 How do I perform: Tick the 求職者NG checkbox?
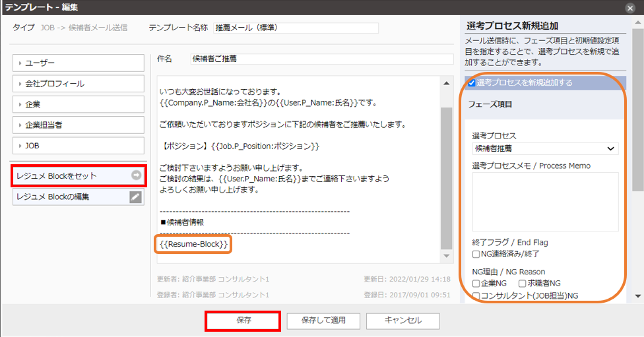pyautogui.click(x=522, y=283)
